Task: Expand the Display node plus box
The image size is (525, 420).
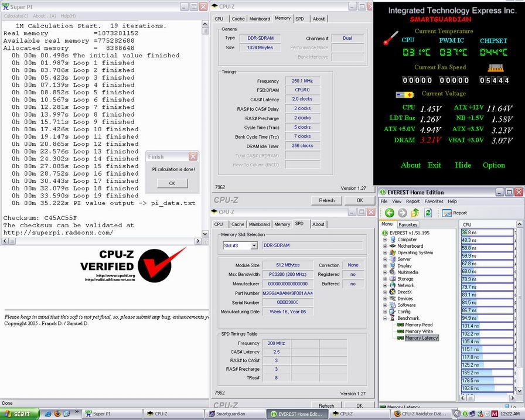Action: point(385,266)
